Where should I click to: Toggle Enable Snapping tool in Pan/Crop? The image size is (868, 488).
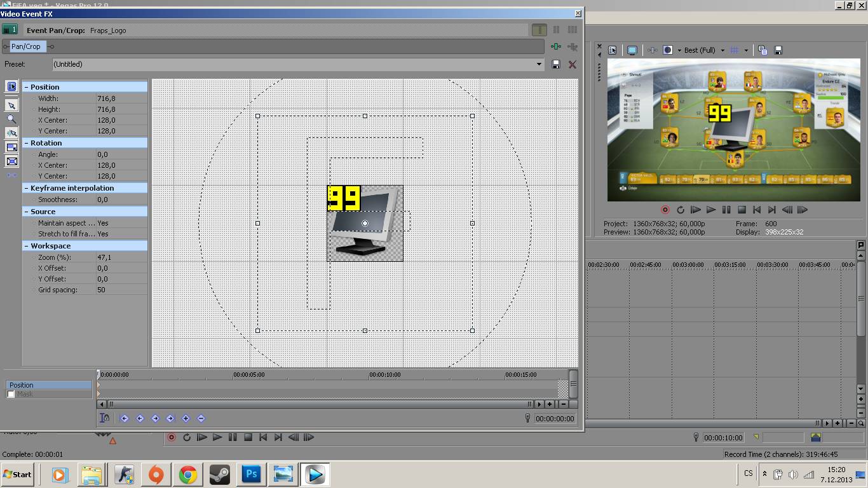pyautogui.click(x=11, y=133)
